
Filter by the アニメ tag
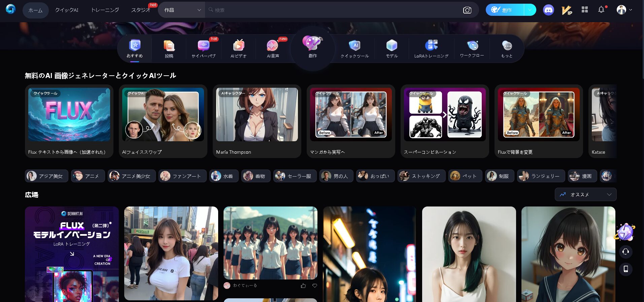88,176
